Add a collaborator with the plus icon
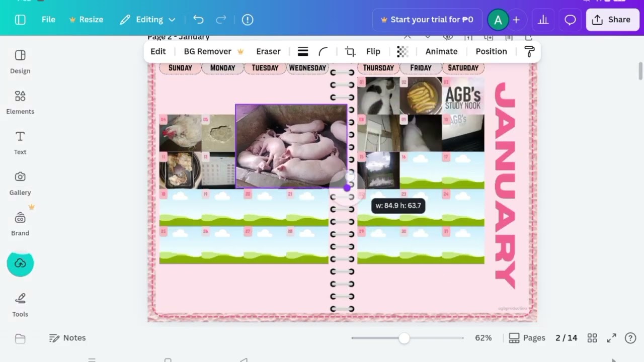 pyautogui.click(x=516, y=20)
